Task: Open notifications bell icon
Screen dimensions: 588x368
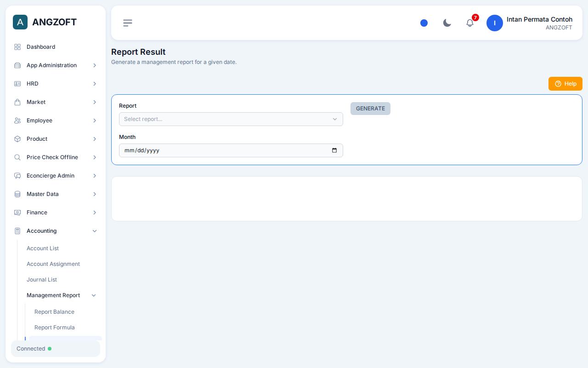Action: (470, 23)
